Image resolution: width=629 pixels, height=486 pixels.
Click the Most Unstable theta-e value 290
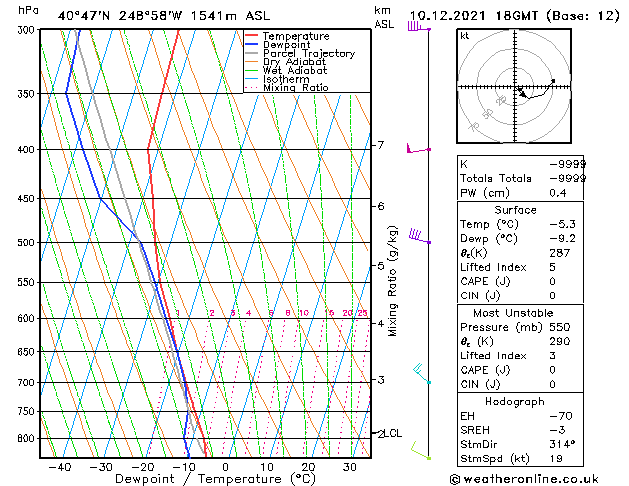click(560, 341)
